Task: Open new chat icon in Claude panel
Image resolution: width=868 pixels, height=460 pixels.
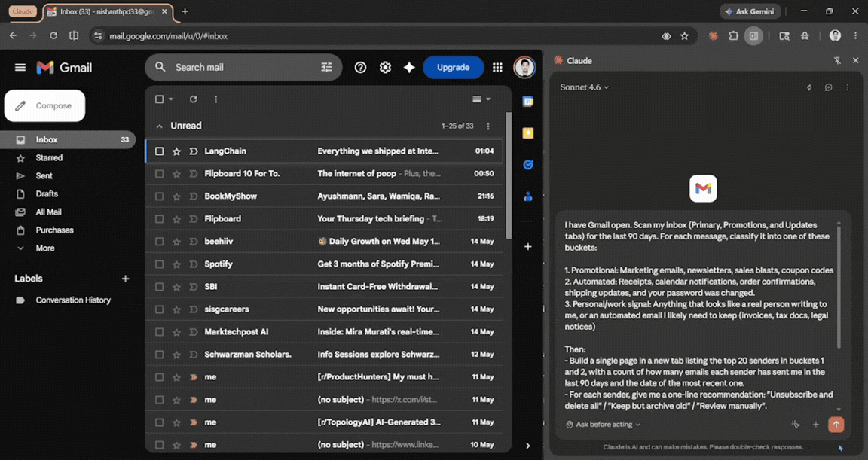Action: click(829, 87)
